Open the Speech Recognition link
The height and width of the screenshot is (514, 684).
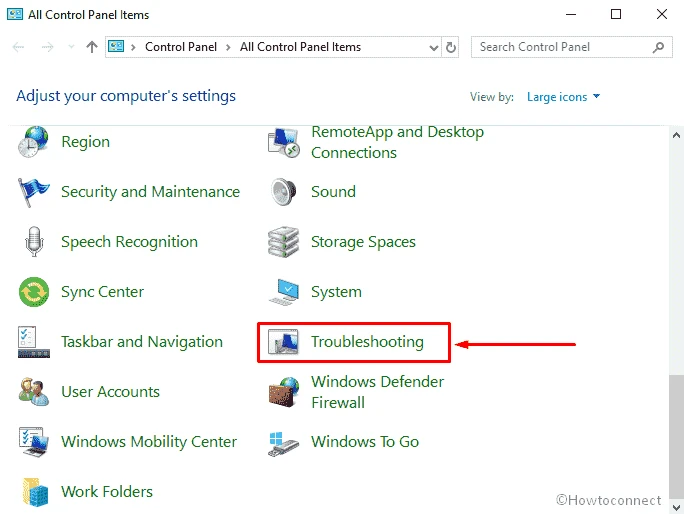pos(130,242)
